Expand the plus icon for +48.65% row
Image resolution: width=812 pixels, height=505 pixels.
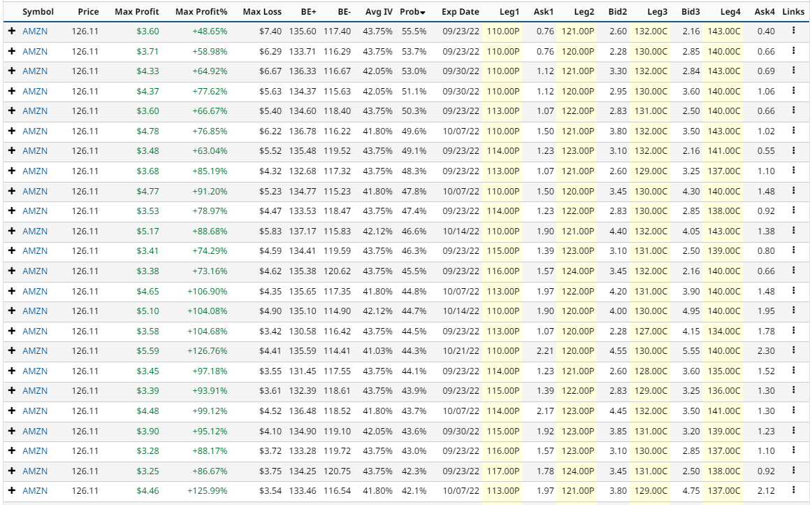12,31
